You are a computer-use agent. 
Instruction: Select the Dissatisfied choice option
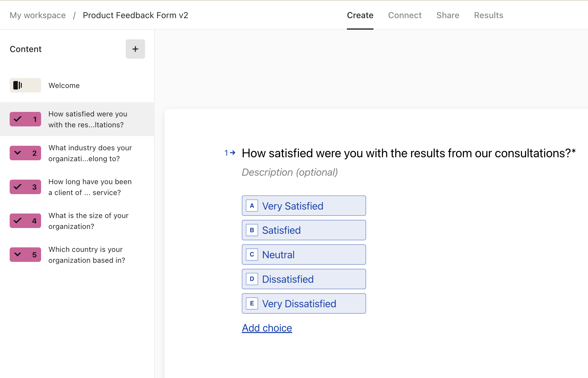(x=303, y=279)
